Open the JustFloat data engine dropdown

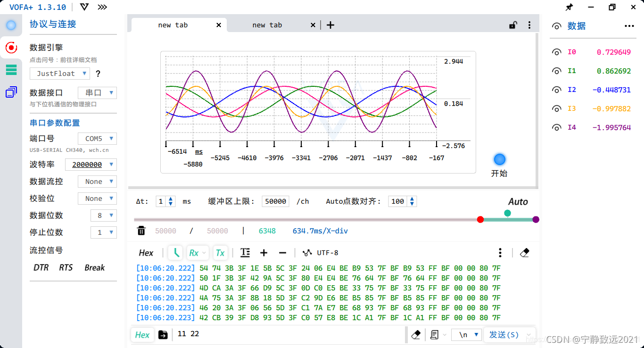60,74
